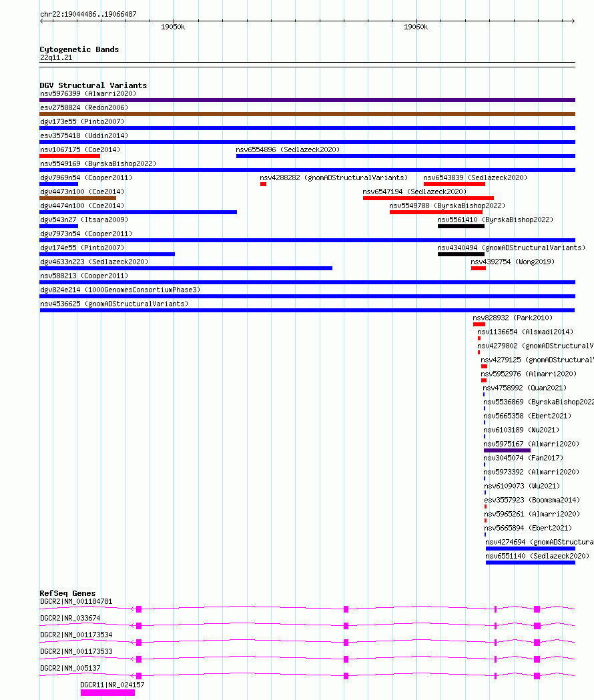Click nsv6103189 (Wu2021) label
Viewport: 594px width, 700px height.
(x=522, y=430)
